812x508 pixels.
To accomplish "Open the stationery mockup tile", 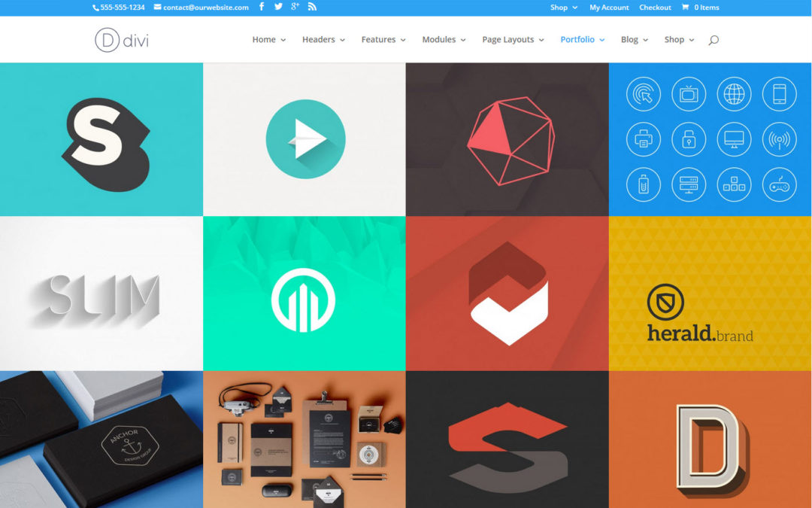I will 304,440.
